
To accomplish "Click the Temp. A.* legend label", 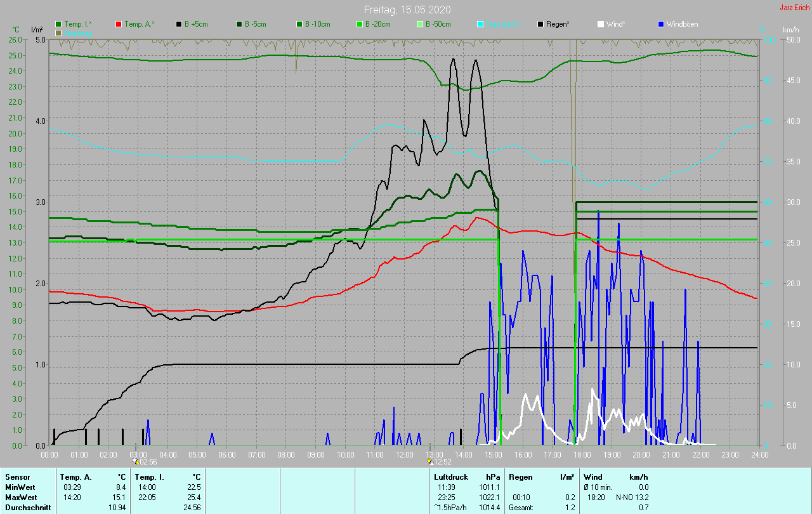I will 139,24.
